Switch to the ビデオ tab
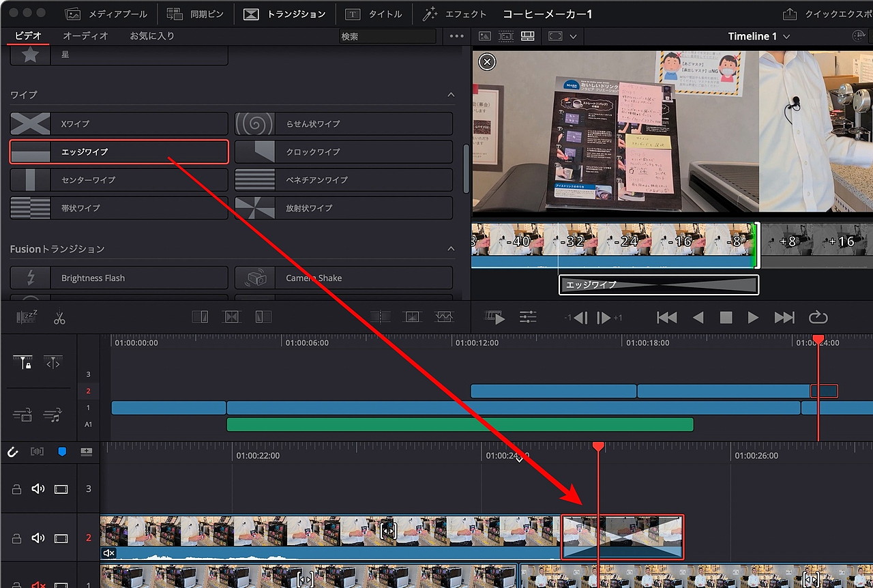Screen dimensions: 873x588 tap(28, 36)
